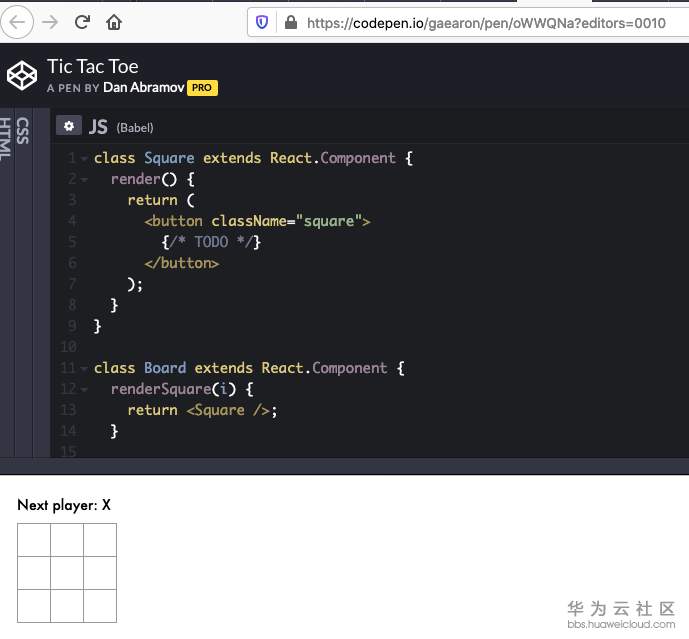The image size is (689, 639).
Task: Open the JS editor settings gear
Action: (x=69, y=126)
